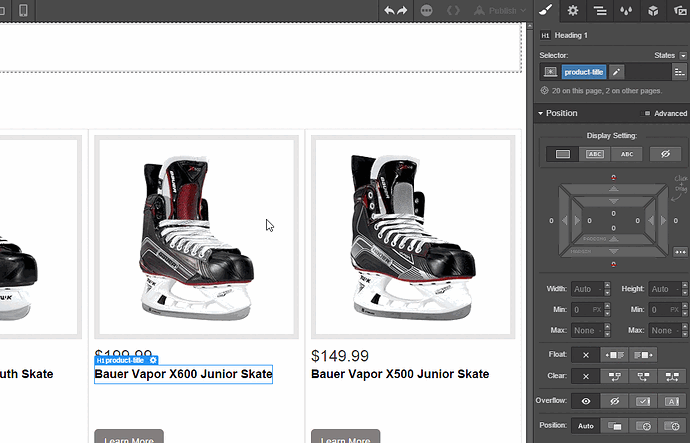Click the Width input field
Viewport: 690px width, 443px height.
[587, 289]
